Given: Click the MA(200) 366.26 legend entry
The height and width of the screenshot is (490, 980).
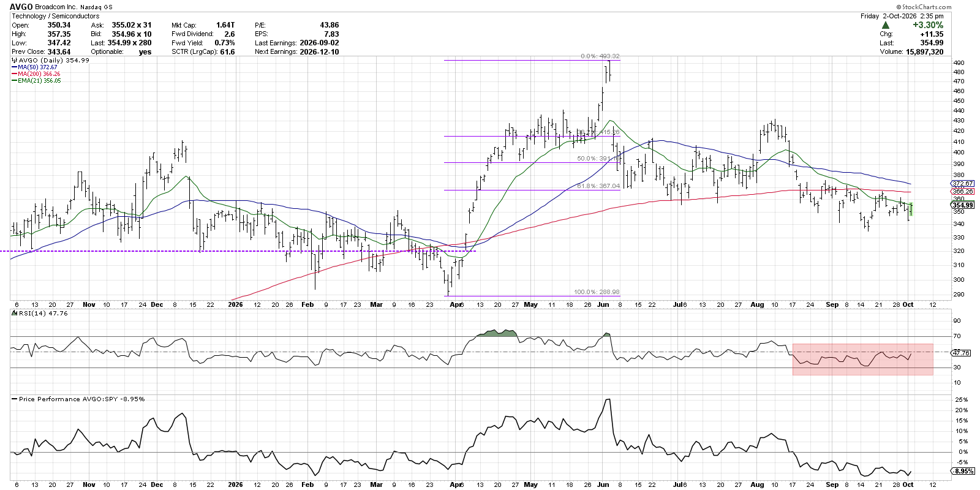Looking at the screenshot, I should point(39,74).
